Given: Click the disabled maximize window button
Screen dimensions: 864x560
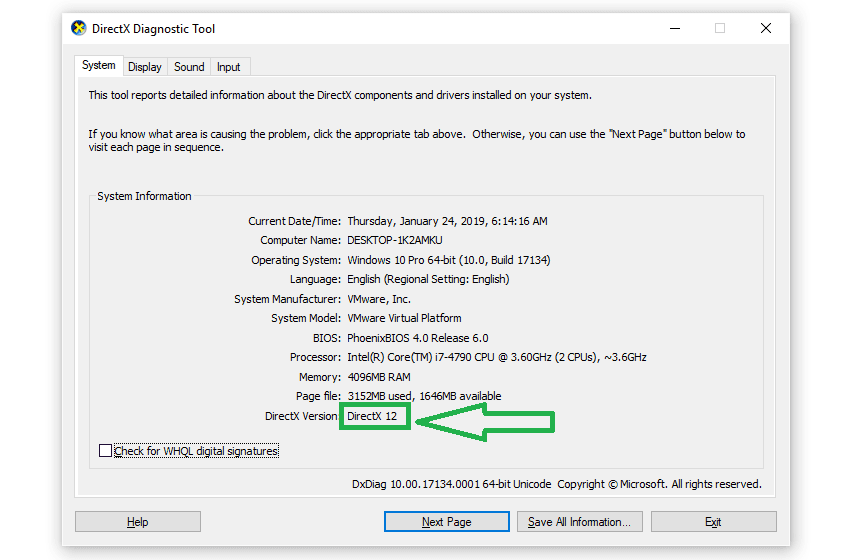Looking at the screenshot, I should (720, 28).
